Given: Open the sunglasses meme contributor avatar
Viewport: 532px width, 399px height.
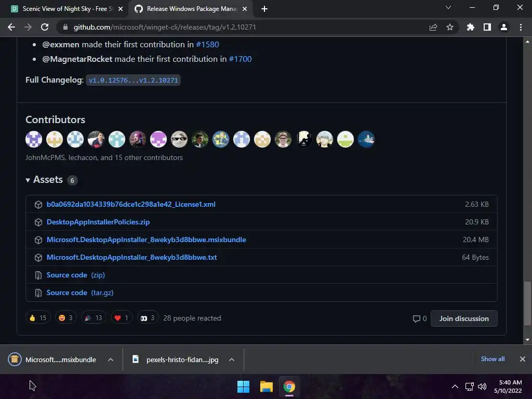Looking at the screenshot, I should point(179,139).
